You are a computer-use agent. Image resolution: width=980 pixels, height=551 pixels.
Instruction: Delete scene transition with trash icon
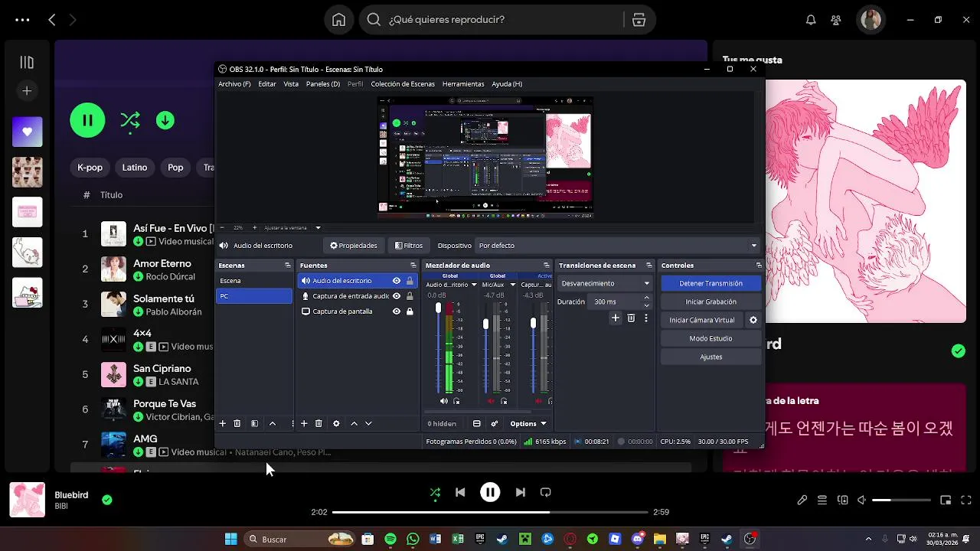point(631,318)
